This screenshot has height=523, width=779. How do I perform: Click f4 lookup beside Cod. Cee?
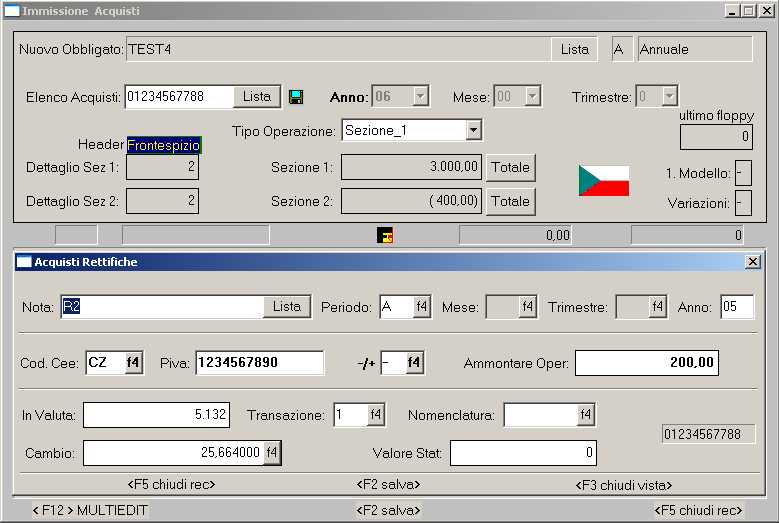coord(133,363)
